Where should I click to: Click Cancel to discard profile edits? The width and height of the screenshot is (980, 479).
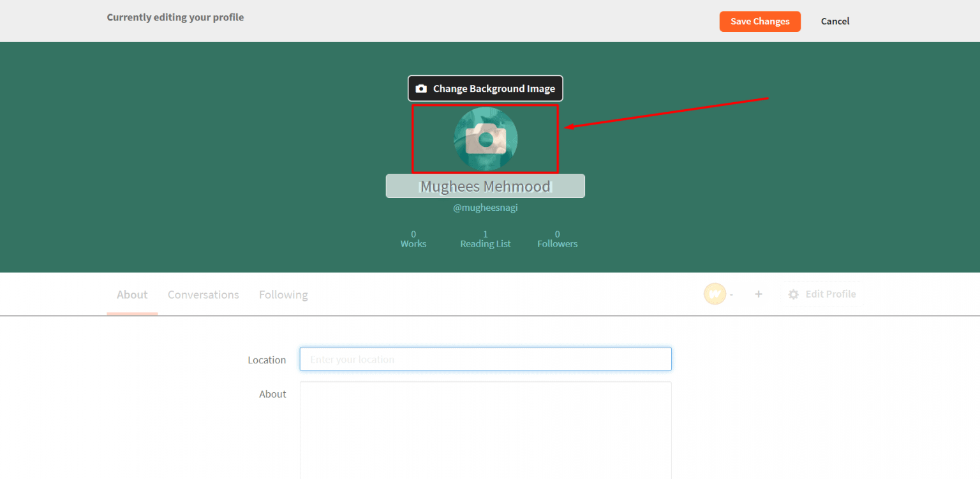tap(835, 21)
